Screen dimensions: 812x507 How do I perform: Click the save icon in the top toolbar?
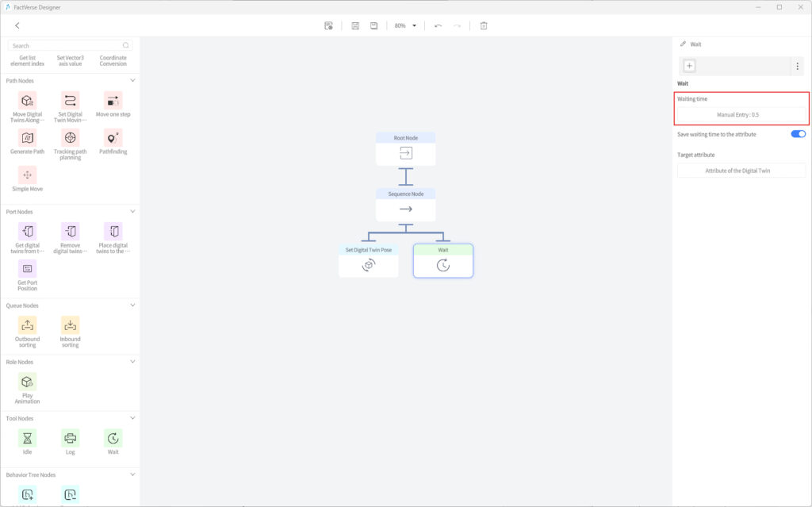(355, 25)
